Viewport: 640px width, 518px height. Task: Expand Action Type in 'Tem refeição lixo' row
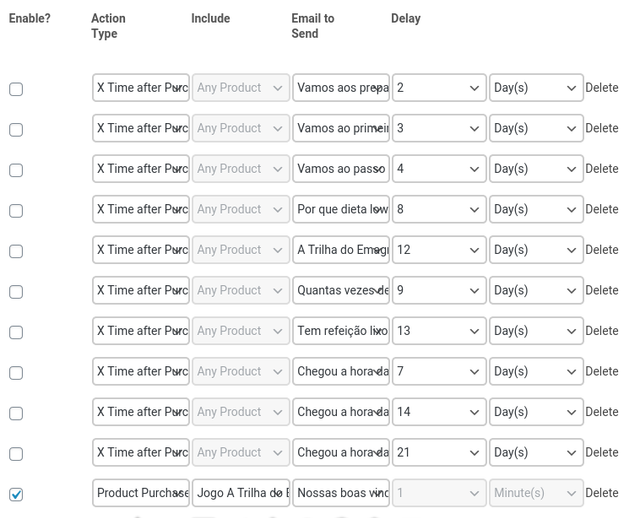tap(141, 331)
